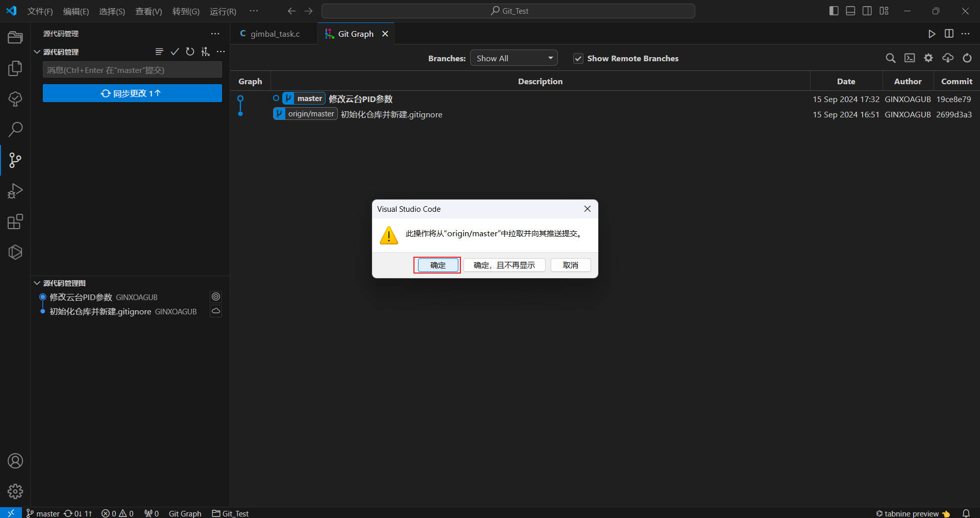This screenshot has height=518, width=980.
Task: Click the Git Graph find magnifier icon
Action: tap(890, 58)
